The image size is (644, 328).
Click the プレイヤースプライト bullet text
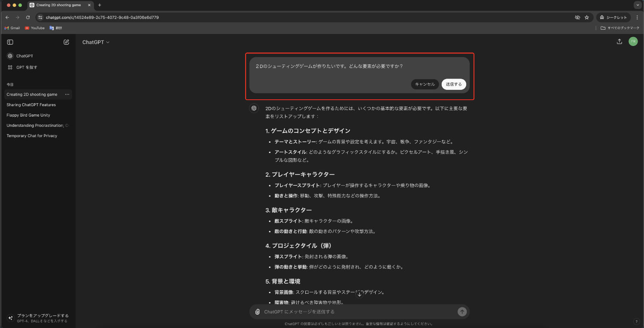tap(352, 186)
